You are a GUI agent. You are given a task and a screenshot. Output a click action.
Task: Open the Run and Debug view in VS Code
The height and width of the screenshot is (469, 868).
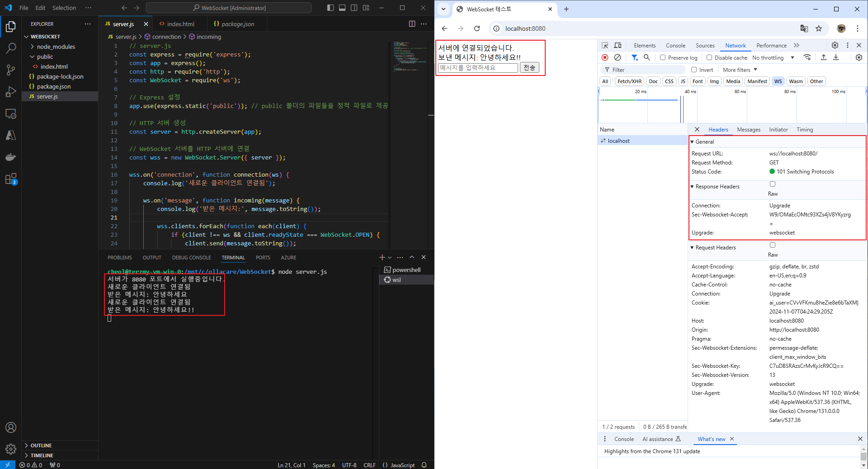click(11, 92)
